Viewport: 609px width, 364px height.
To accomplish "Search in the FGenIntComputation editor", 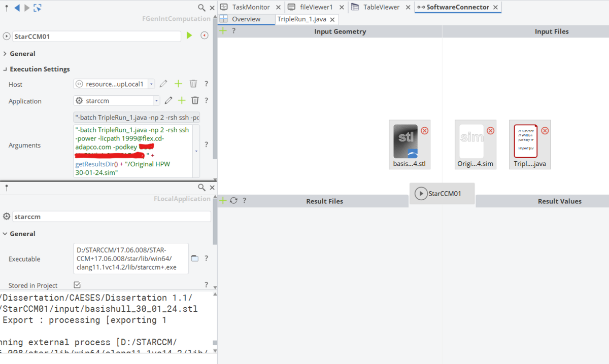I will [201, 8].
